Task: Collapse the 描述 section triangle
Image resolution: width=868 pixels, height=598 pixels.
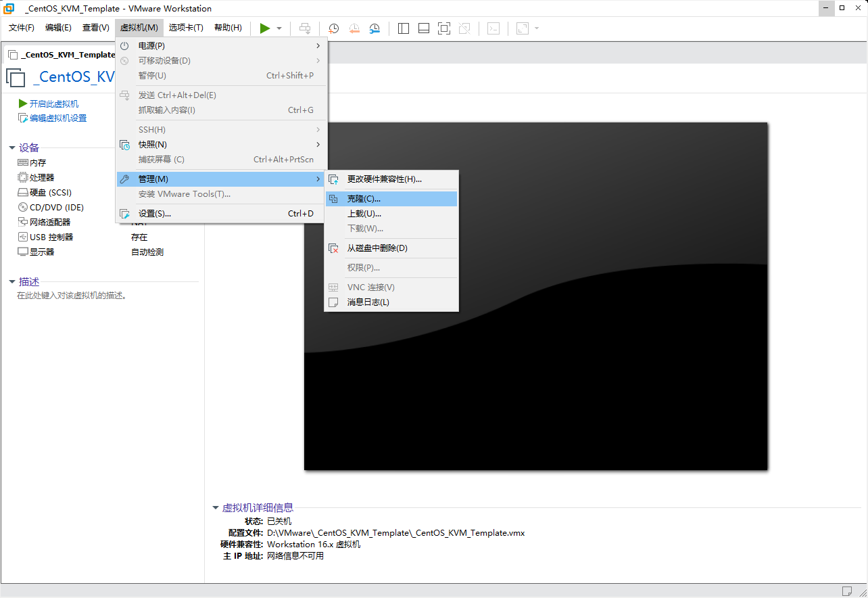Action: 12,282
